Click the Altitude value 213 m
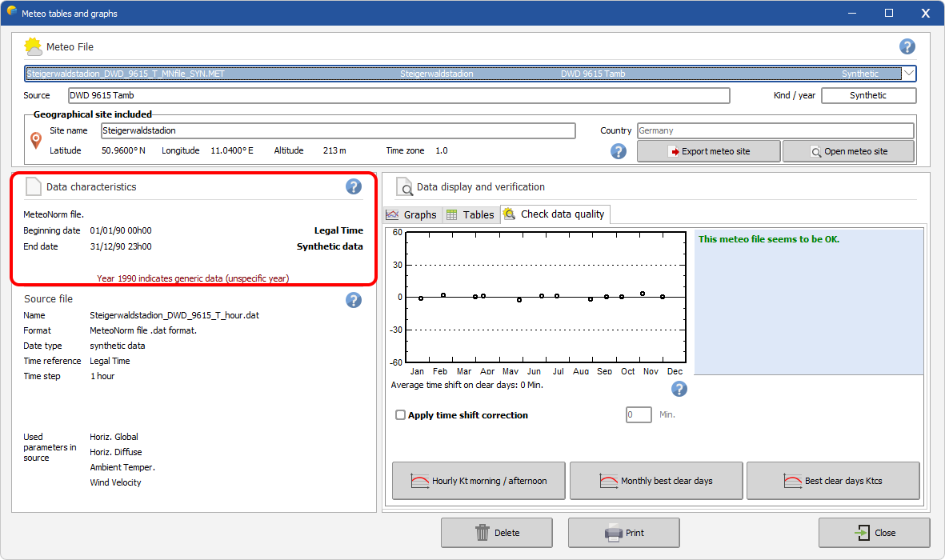 click(x=334, y=150)
